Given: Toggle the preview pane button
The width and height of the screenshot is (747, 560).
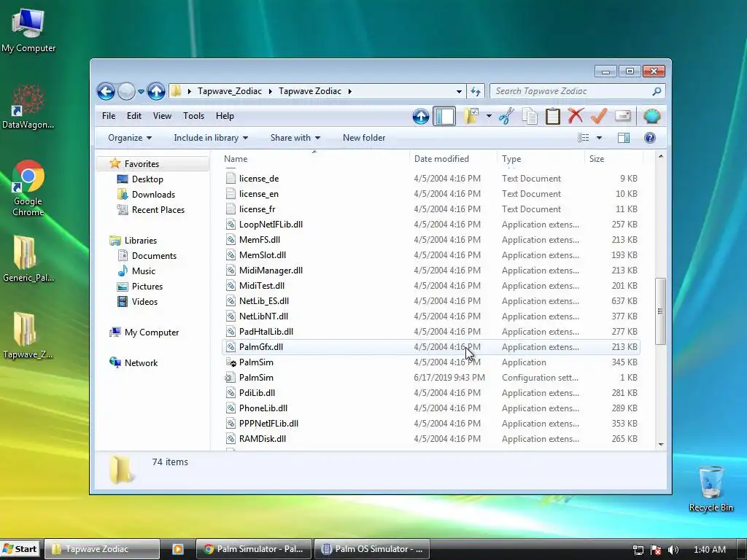Looking at the screenshot, I should [x=624, y=138].
